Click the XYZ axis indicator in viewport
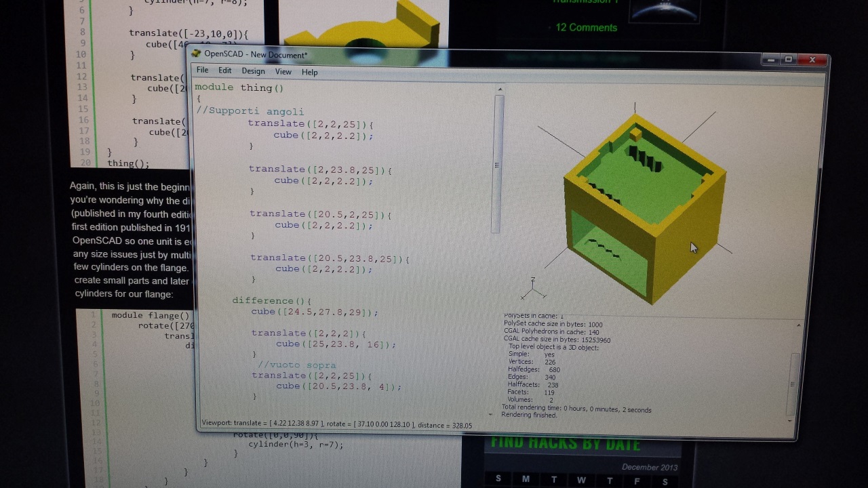 pos(533,290)
